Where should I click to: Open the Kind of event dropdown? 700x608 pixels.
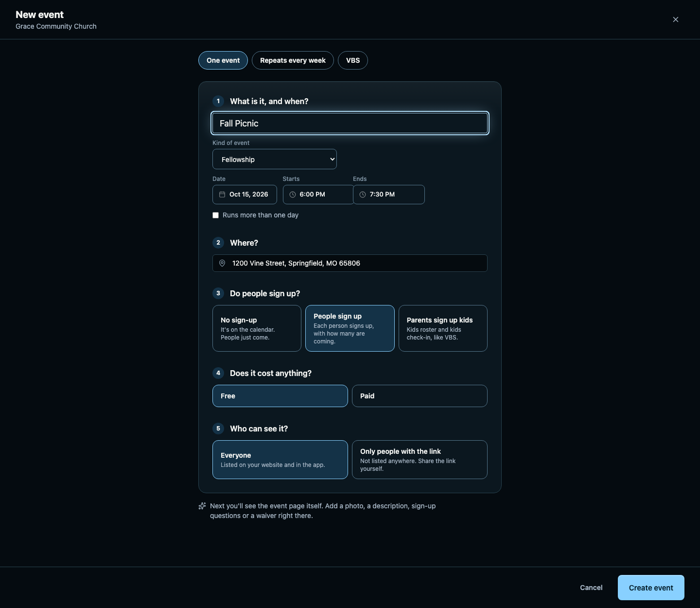coord(275,159)
